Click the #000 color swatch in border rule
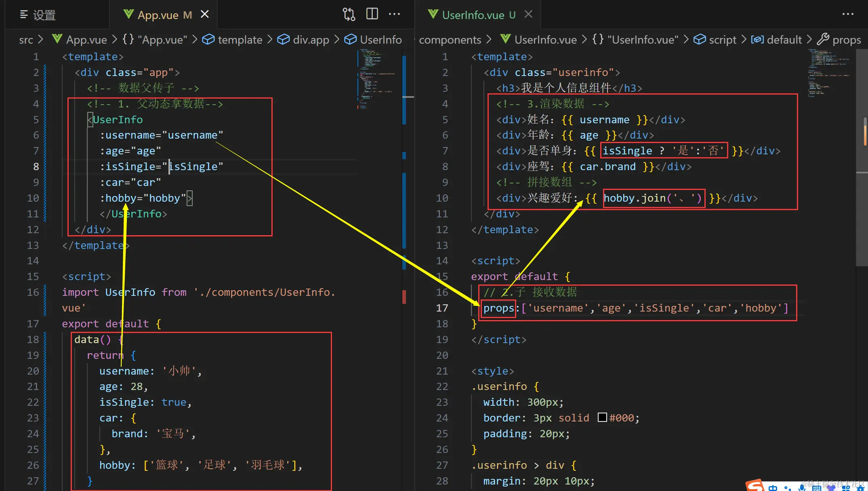The image size is (868, 491). (x=602, y=417)
